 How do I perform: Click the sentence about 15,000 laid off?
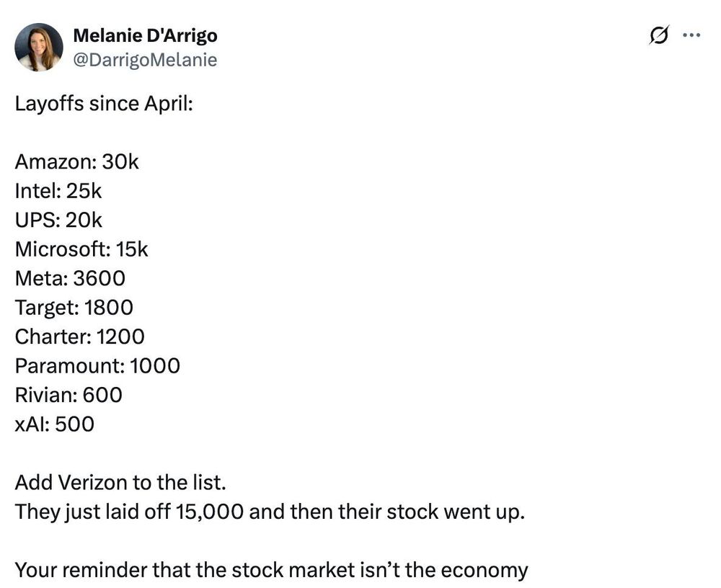point(266,512)
